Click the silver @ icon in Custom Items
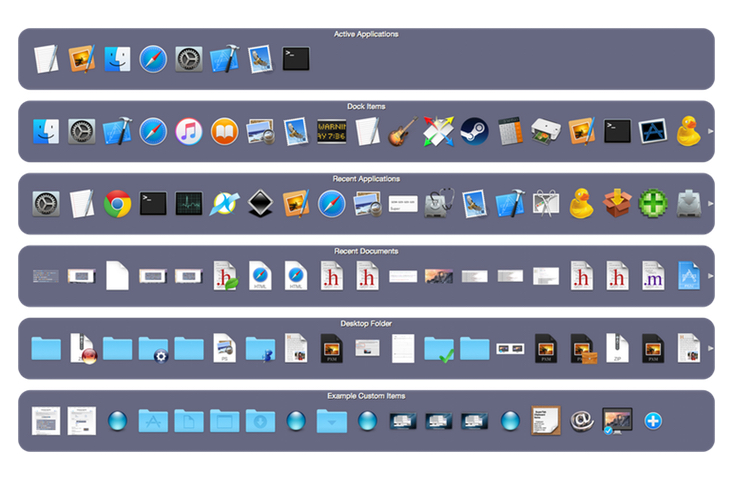 point(582,421)
